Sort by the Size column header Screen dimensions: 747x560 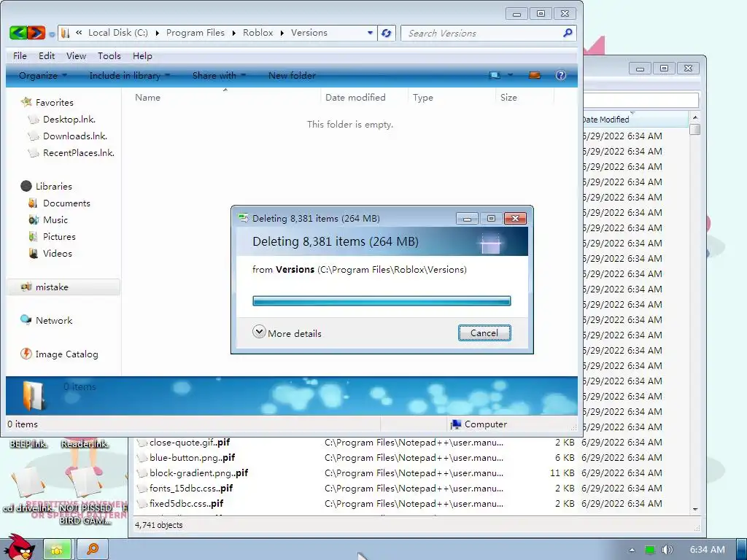tap(508, 97)
